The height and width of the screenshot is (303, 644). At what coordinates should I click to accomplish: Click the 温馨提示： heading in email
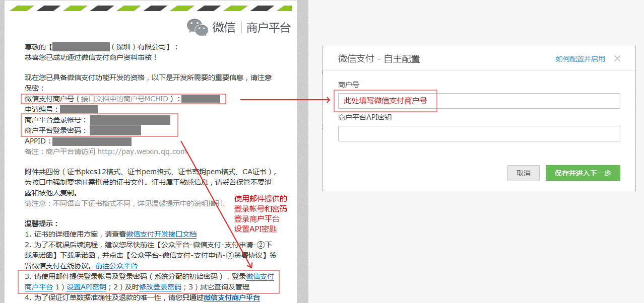coord(42,223)
